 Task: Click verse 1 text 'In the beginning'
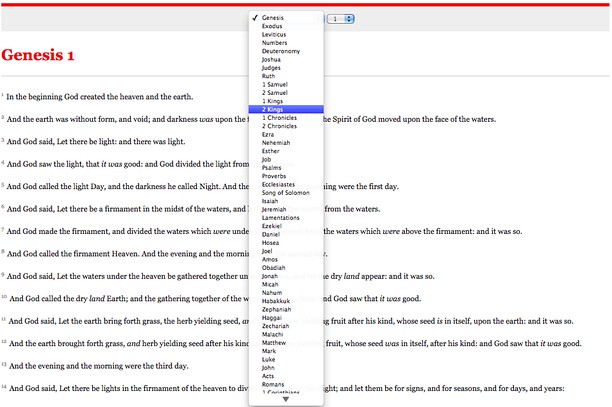100,96
